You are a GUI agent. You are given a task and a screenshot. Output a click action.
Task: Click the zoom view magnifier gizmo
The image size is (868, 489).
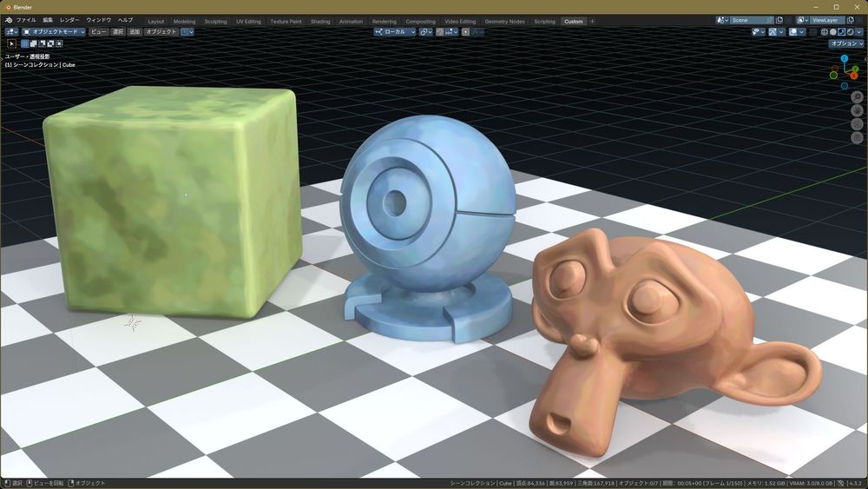857,97
